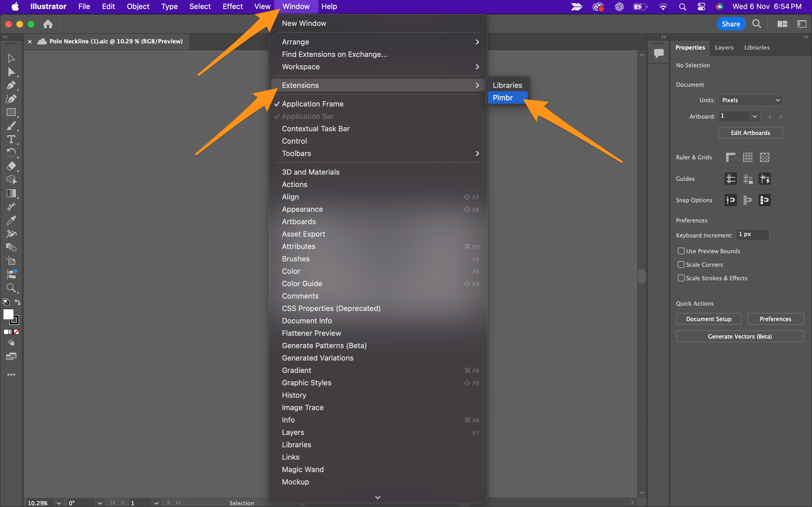This screenshot has width=812, height=507.
Task: Select the Pen tool in toolbar
Action: 11,85
